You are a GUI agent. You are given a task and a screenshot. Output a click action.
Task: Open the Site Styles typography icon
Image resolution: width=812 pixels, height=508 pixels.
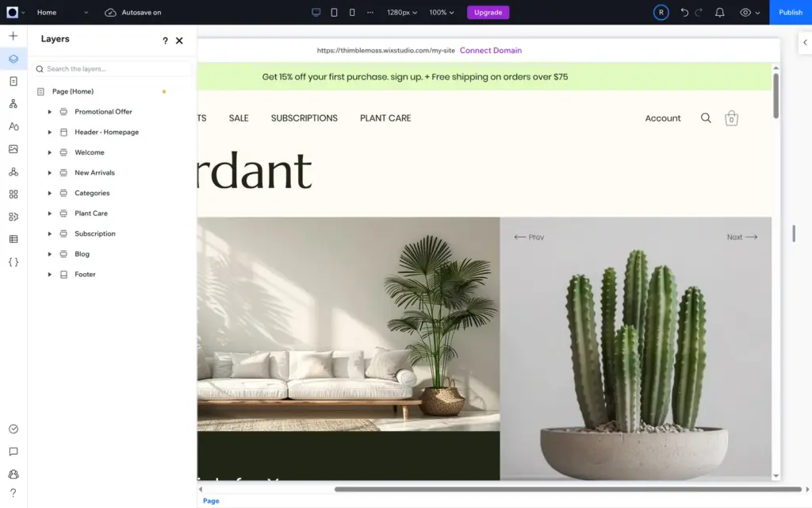(x=13, y=126)
